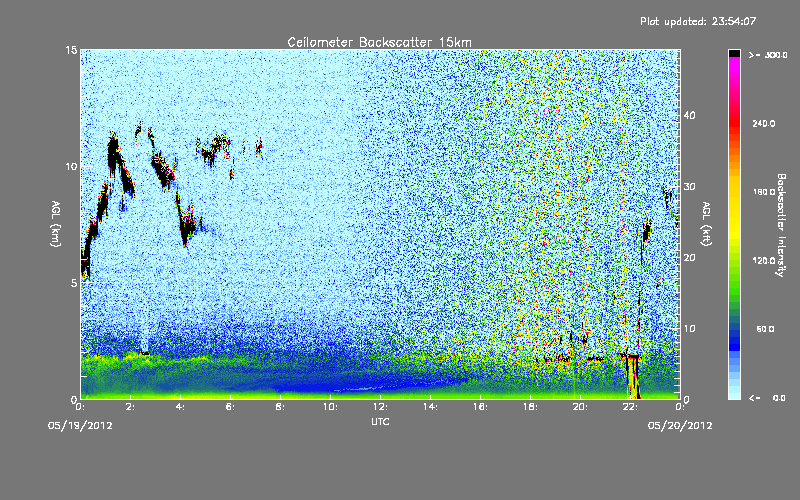Click the end date label 05/20/2012
Viewport: 800px width, 500px height.
680,426
